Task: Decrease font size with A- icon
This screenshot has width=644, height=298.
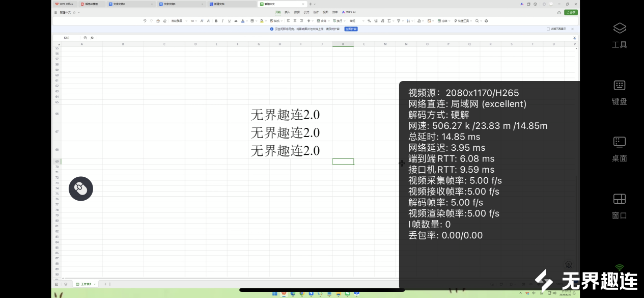Action: click(209, 21)
